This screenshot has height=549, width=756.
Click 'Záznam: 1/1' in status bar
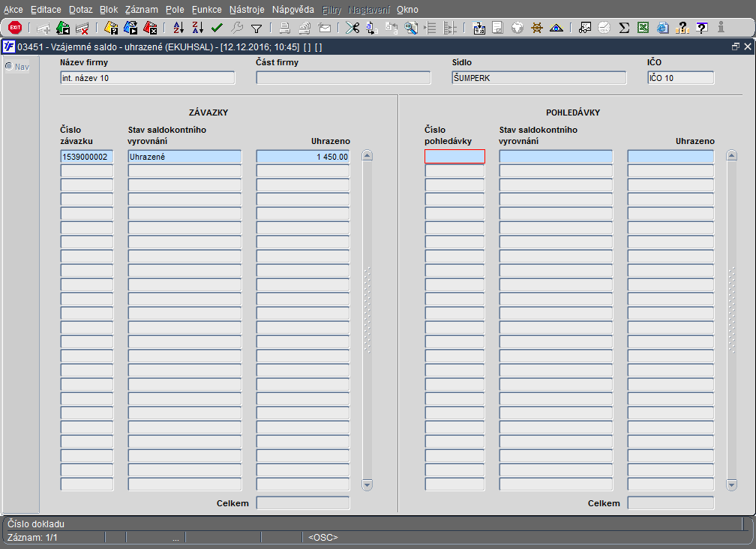[32, 538]
